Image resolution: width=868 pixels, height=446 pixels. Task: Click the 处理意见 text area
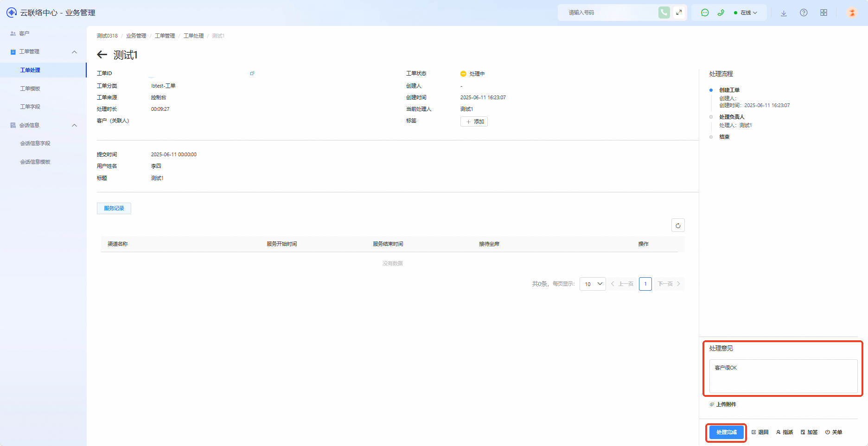(x=783, y=376)
